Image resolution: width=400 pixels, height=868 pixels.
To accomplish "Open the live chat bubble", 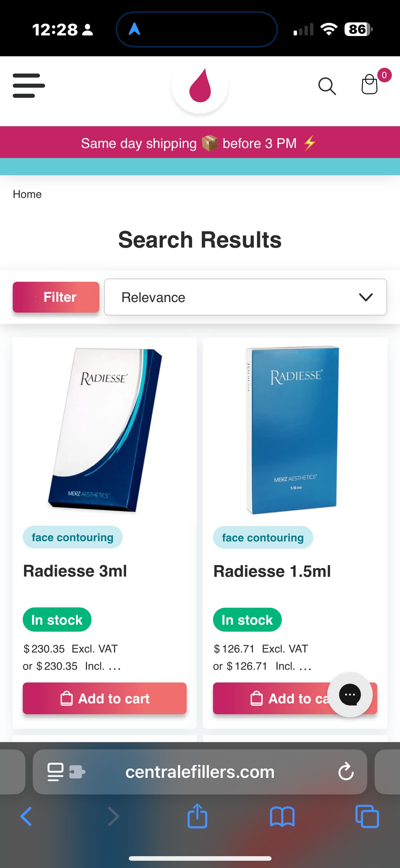I will pos(350,695).
